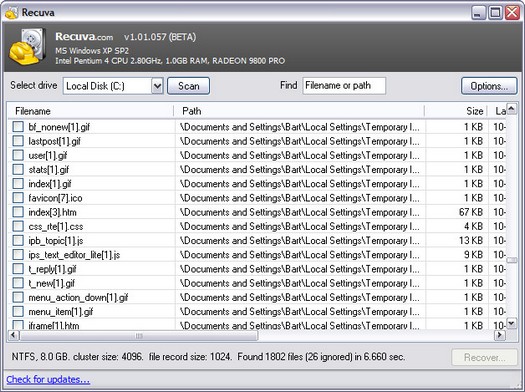Tick the ips_text_editor_lite[1].js checkbox
525x392 pixels.
[18, 255]
